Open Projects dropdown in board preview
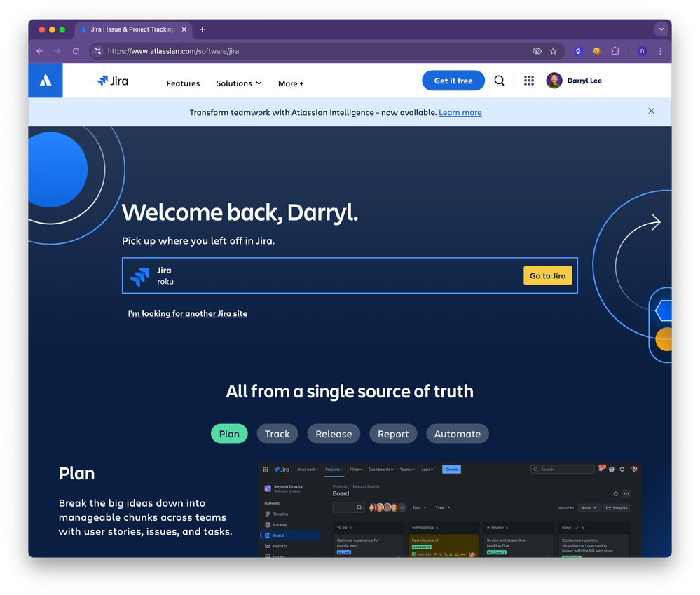The image size is (700, 595). pyautogui.click(x=334, y=470)
